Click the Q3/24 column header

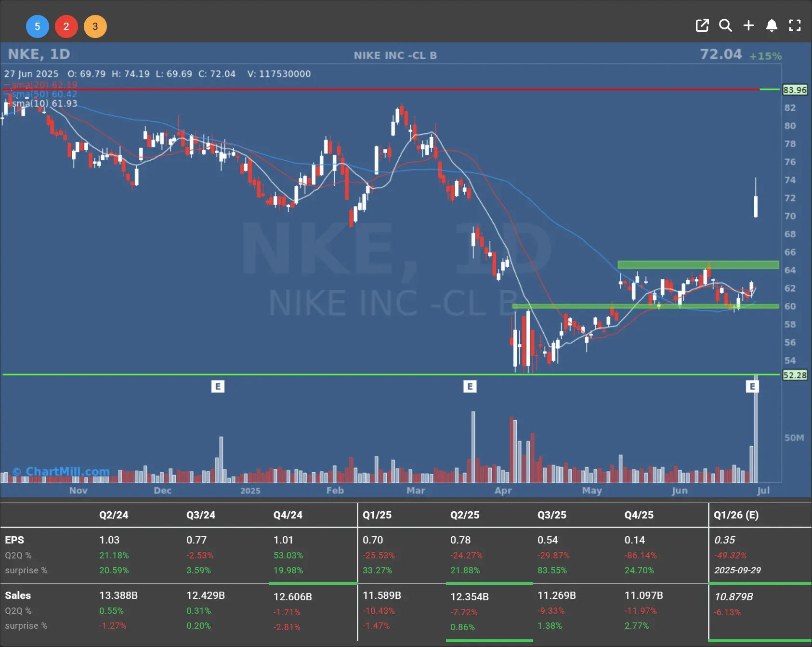point(201,515)
